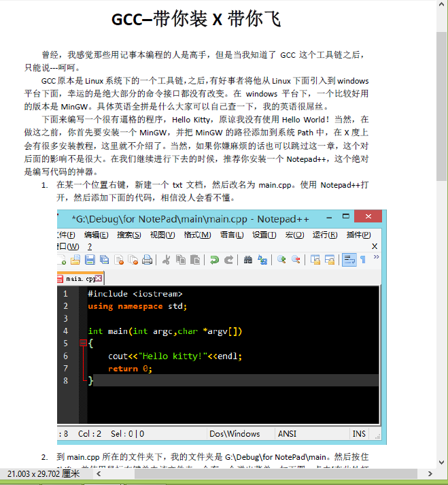This screenshot has width=448, height=485.
Task: Minimize the Notepad++ window
Action: click(329, 218)
